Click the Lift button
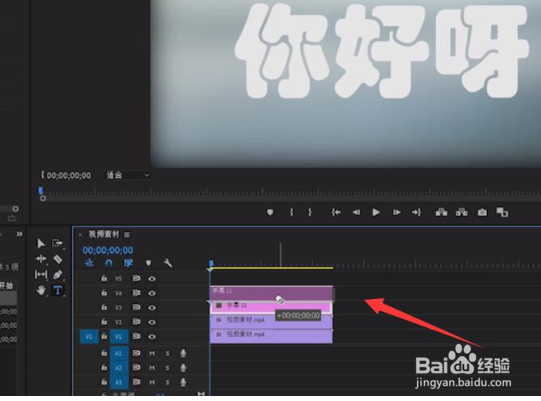The height and width of the screenshot is (401, 541). (x=441, y=212)
